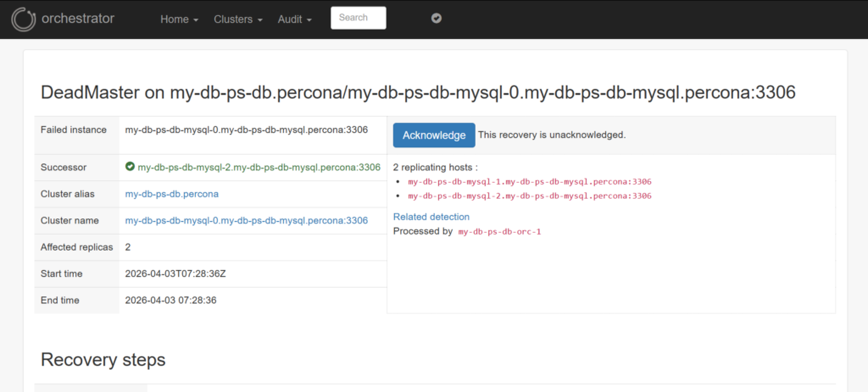Follow the Cluster name mysql-0 link

(247, 220)
